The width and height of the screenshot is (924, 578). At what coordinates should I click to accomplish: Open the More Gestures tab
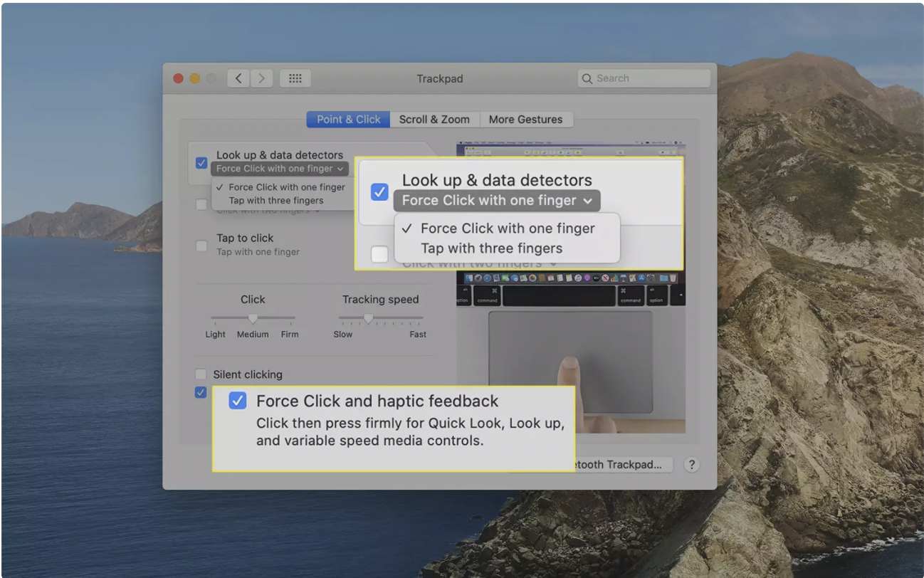525,120
